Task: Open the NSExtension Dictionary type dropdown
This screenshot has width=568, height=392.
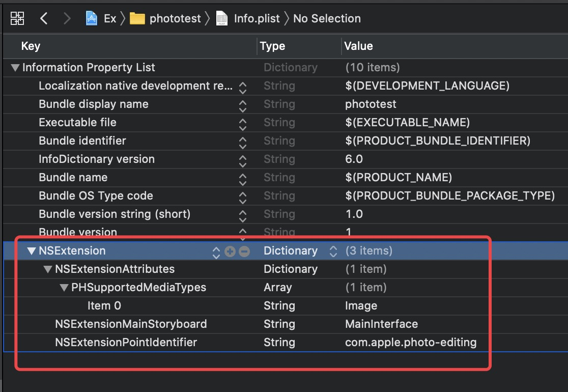Action: [x=333, y=251]
